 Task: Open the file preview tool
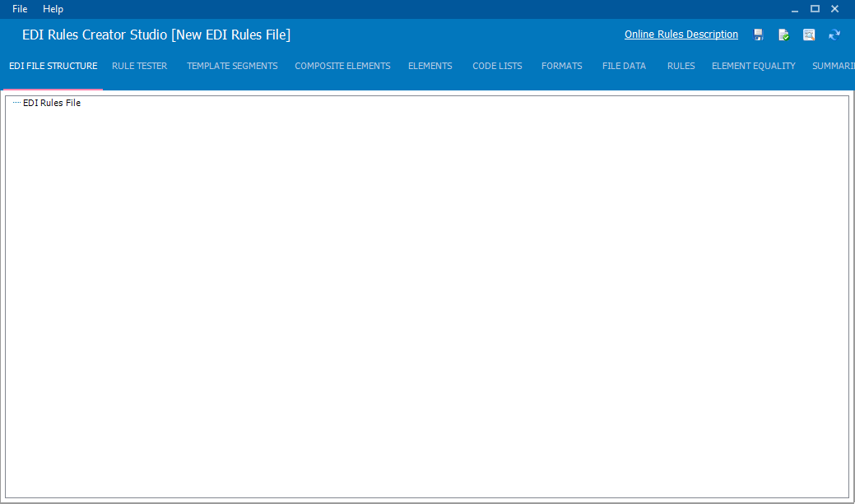[x=809, y=35]
